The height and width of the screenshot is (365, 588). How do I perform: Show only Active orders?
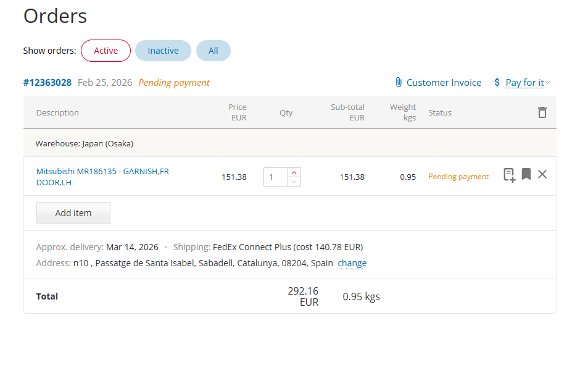106,51
